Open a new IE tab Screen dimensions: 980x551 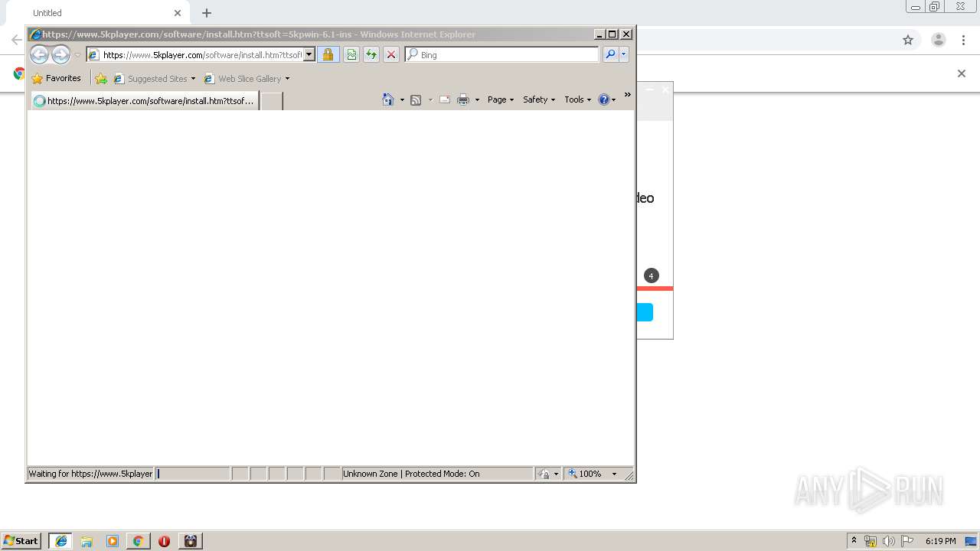(272, 100)
